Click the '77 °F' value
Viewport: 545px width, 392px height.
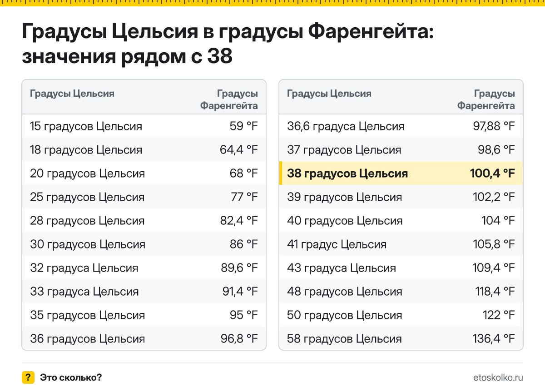coord(244,197)
